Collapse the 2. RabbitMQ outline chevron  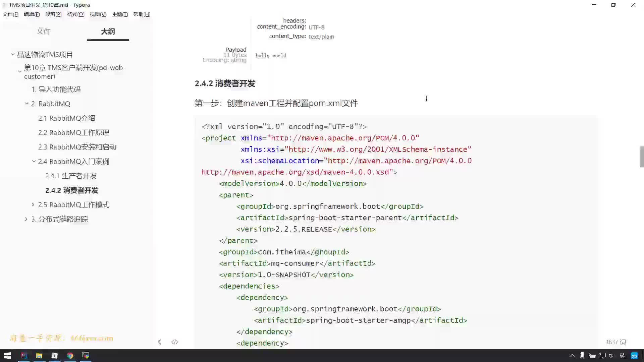click(x=27, y=104)
